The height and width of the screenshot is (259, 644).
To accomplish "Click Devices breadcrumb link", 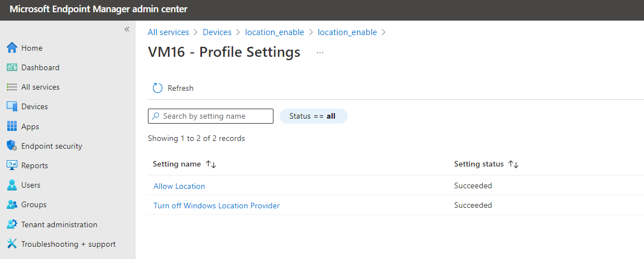I will [x=217, y=32].
